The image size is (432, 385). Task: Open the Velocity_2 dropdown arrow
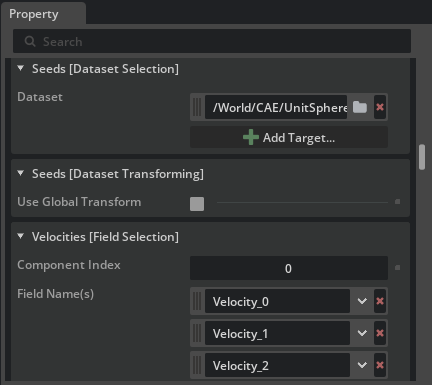click(362, 365)
